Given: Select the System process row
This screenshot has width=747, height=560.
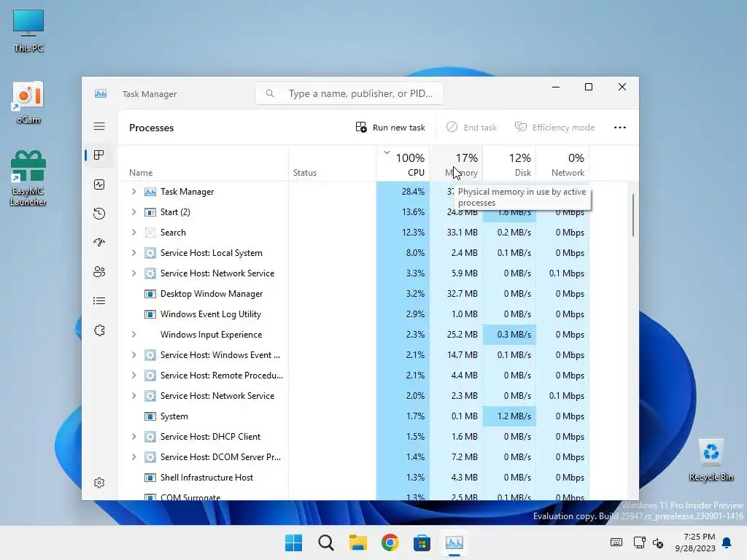Looking at the screenshot, I should (354, 416).
